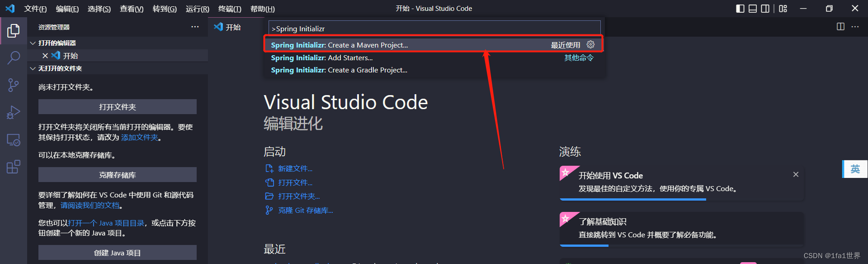The height and width of the screenshot is (264, 868).
Task: Open the customize layout icon
Action: [x=783, y=9]
